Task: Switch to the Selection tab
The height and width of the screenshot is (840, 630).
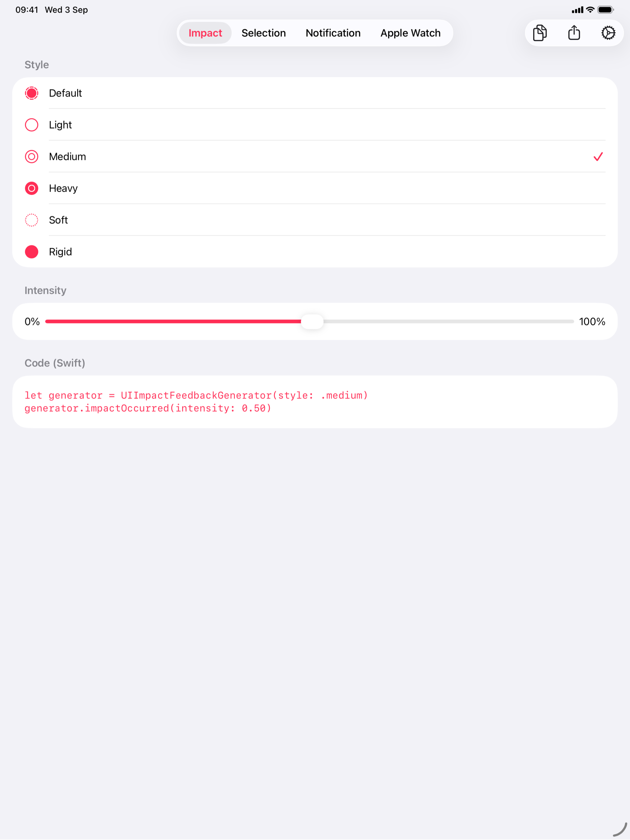Action: [263, 33]
